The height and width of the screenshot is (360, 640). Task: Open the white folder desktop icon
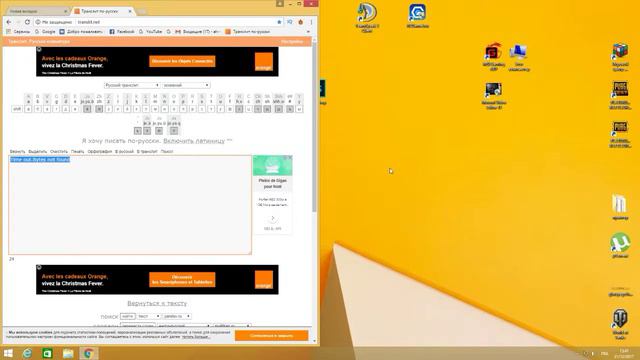(620, 207)
